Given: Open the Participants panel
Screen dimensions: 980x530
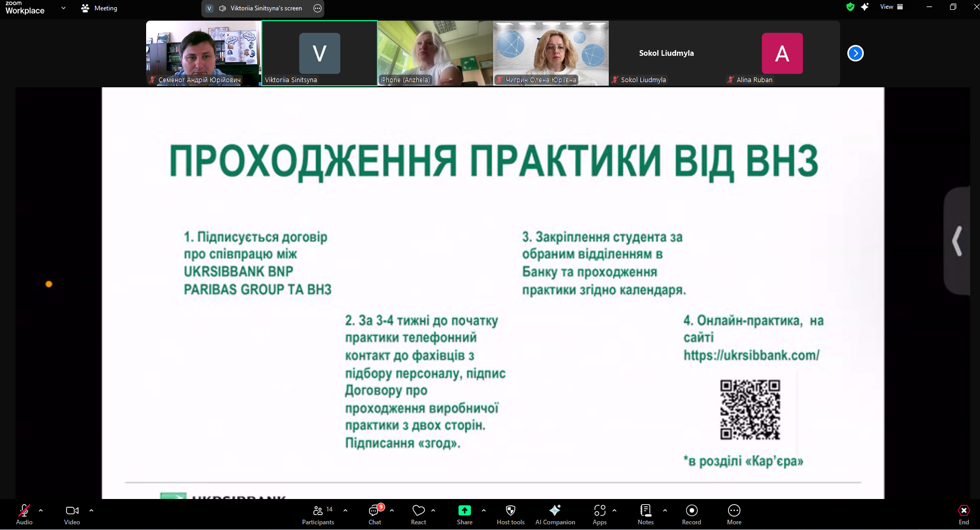Looking at the screenshot, I should (x=318, y=515).
